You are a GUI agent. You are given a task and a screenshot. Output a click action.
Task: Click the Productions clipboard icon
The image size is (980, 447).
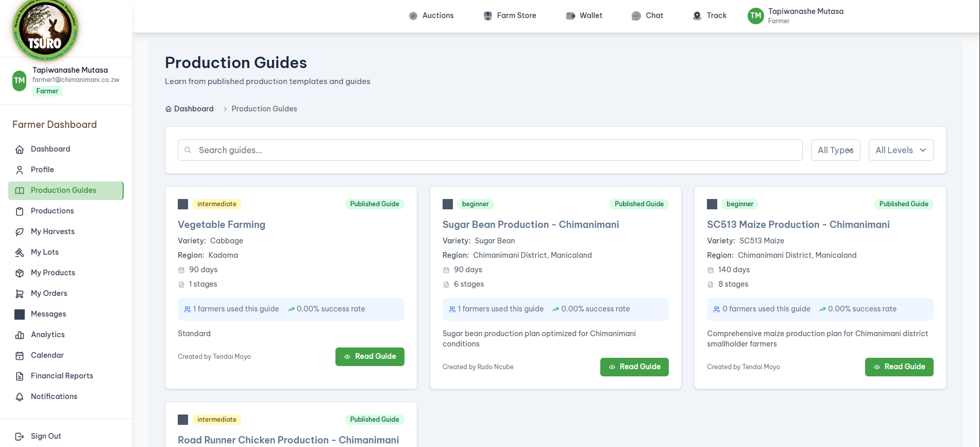[20, 211]
